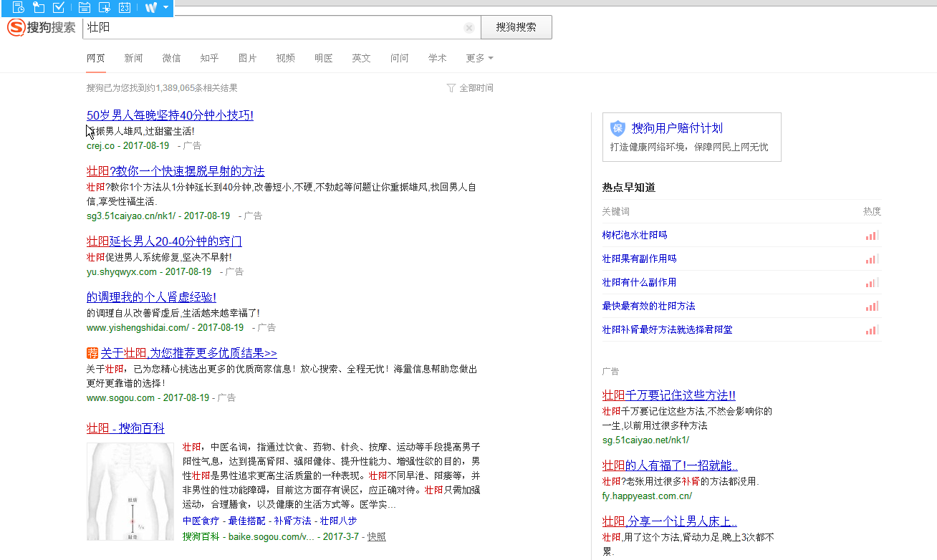Click the heat bar icon for 壮阳有什么副作用
937x560 pixels.
point(872,282)
